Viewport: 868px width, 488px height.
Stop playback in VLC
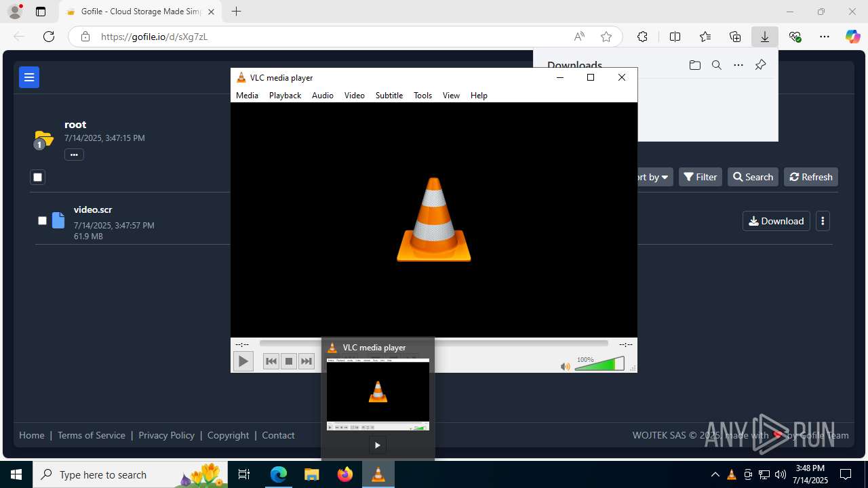[289, 361]
